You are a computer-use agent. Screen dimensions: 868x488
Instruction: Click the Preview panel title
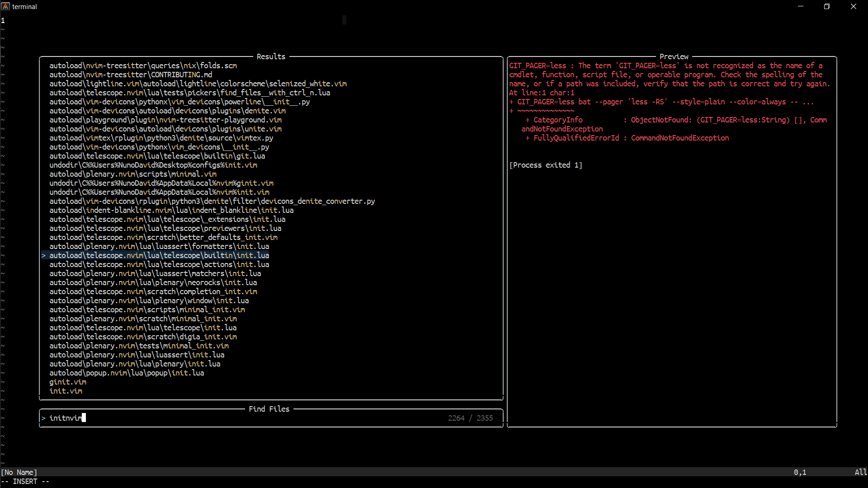(674, 56)
